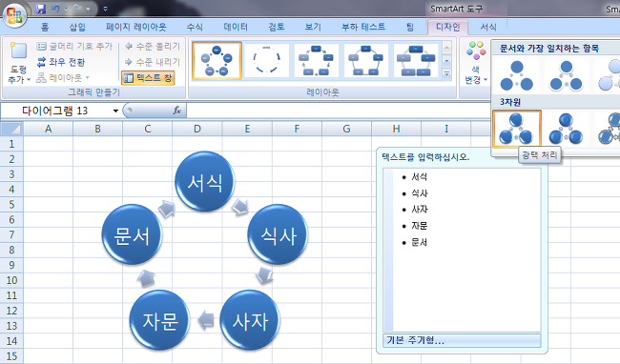Viewport: 620px width, 364px height.
Task: Click 도형 추가 shape icon
Action: (x=18, y=51)
